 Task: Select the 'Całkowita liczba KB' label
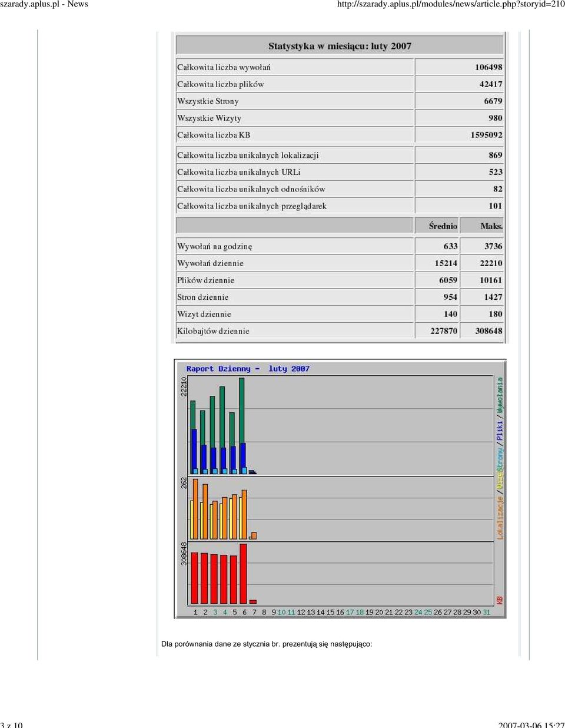coord(214,135)
